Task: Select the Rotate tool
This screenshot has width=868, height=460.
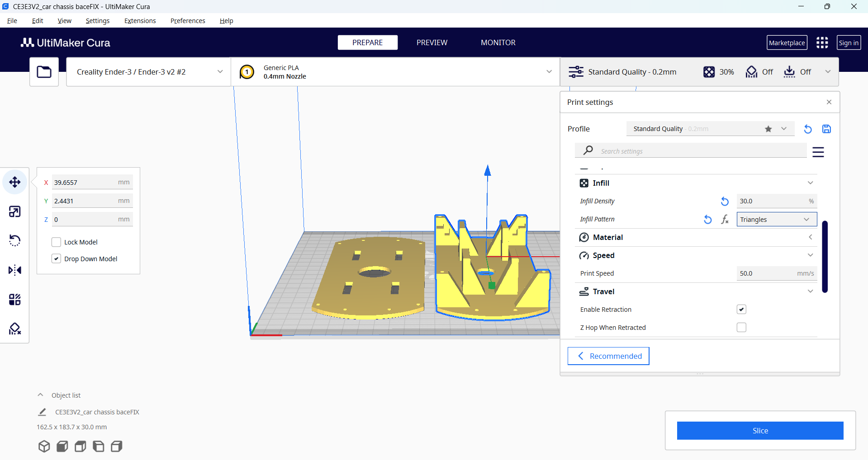Action: click(x=15, y=241)
